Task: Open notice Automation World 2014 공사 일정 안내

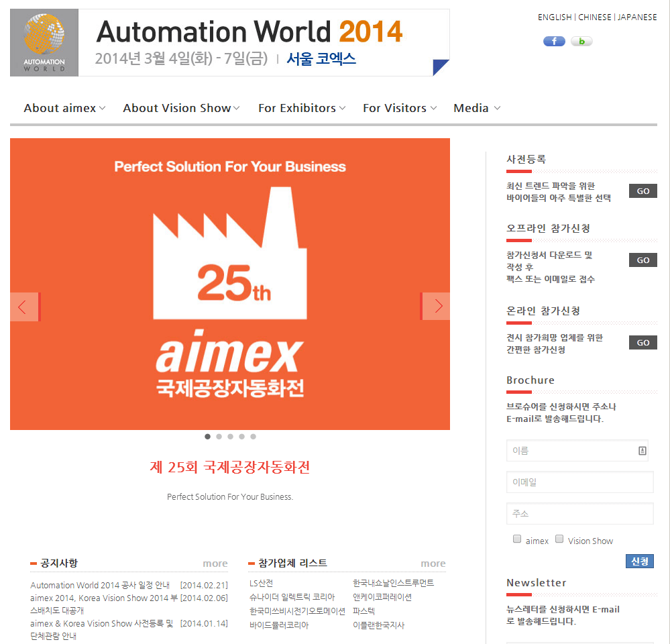Action: point(100,585)
